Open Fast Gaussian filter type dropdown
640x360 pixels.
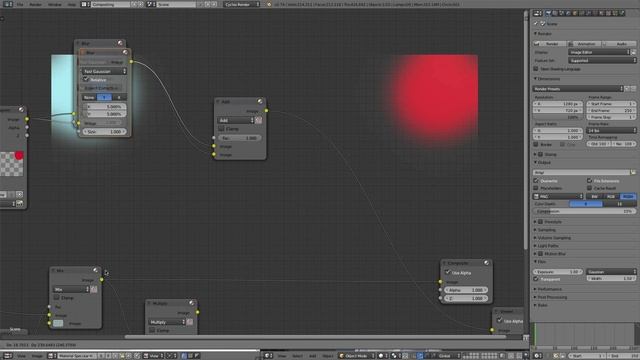click(x=104, y=71)
